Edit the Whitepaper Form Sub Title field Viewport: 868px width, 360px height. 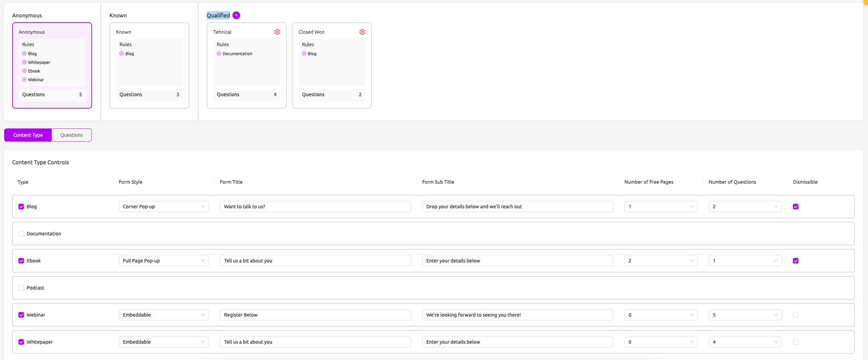point(517,342)
